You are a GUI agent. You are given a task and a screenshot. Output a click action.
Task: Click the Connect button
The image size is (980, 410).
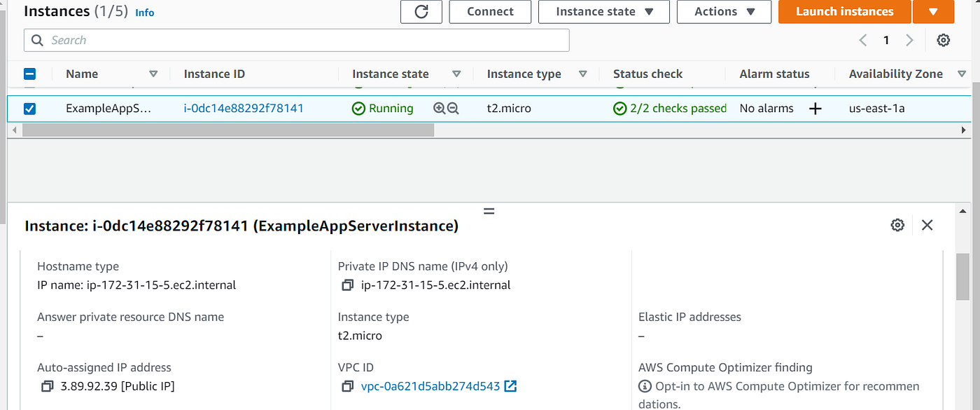[489, 11]
